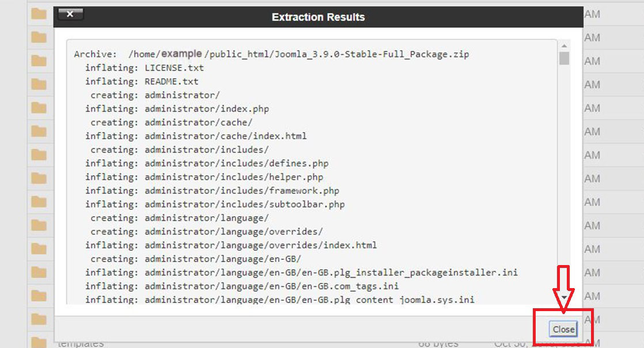Click the Close button below the log
The height and width of the screenshot is (348, 644).
pyautogui.click(x=563, y=329)
